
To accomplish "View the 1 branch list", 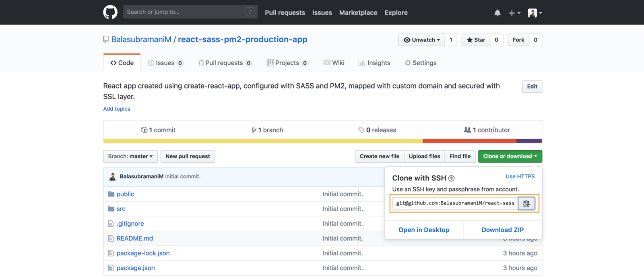I will click(267, 130).
